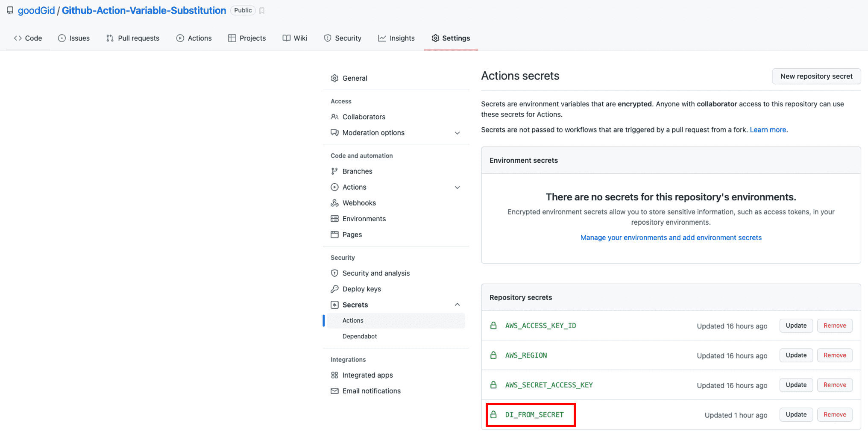Click the Integrated apps grid icon
The height and width of the screenshot is (437, 868).
tap(334, 375)
